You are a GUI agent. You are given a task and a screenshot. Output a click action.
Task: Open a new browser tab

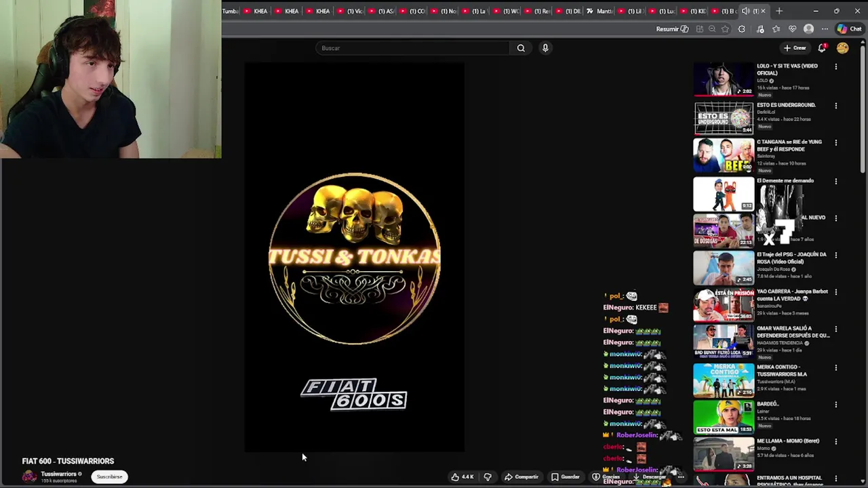(x=779, y=11)
